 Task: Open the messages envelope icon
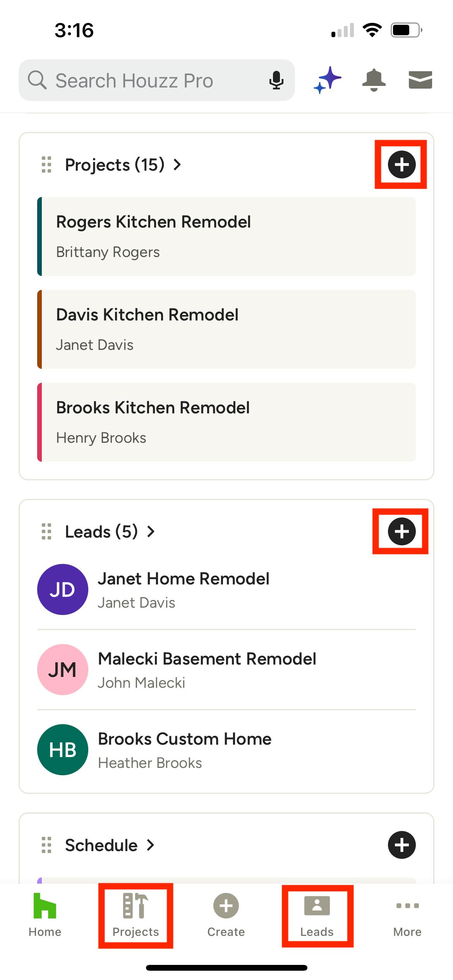(420, 80)
